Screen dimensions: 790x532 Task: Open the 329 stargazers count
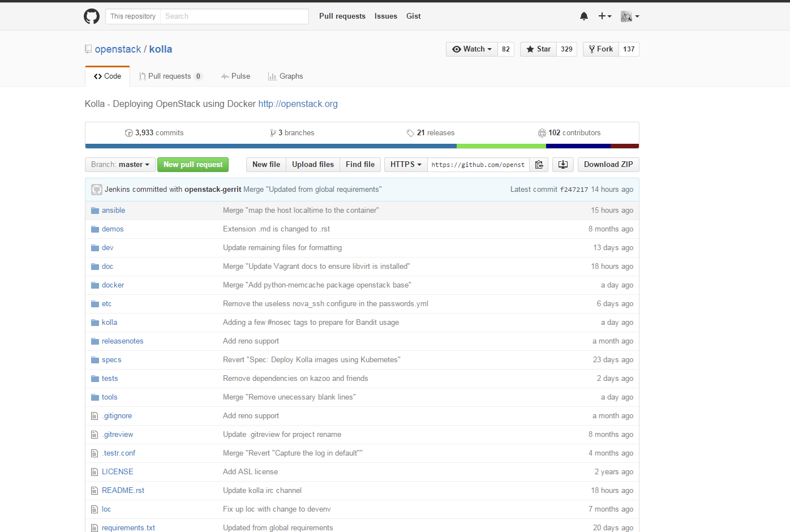pyautogui.click(x=566, y=49)
